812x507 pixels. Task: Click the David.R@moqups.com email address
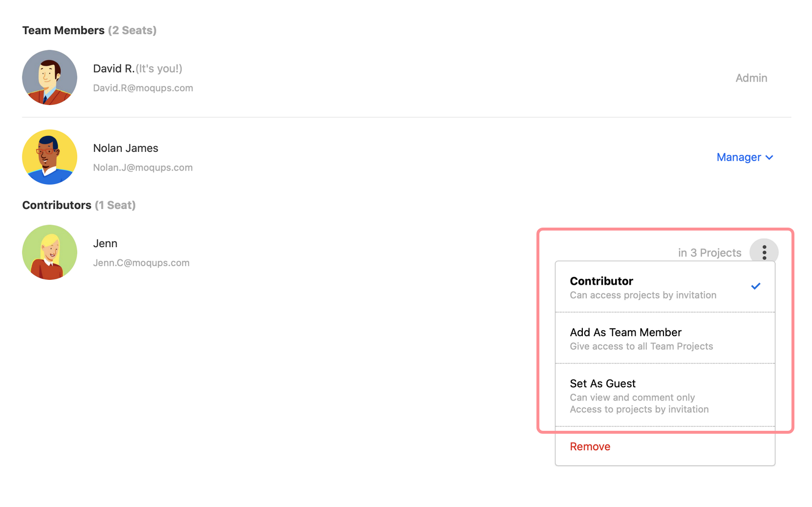pyautogui.click(x=143, y=88)
